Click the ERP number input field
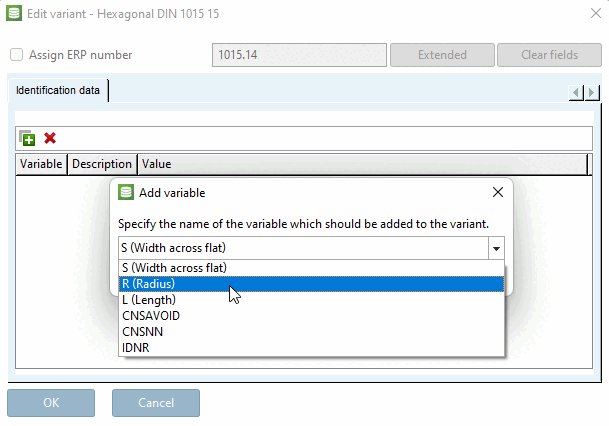The width and height of the screenshot is (609, 426). 298,55
